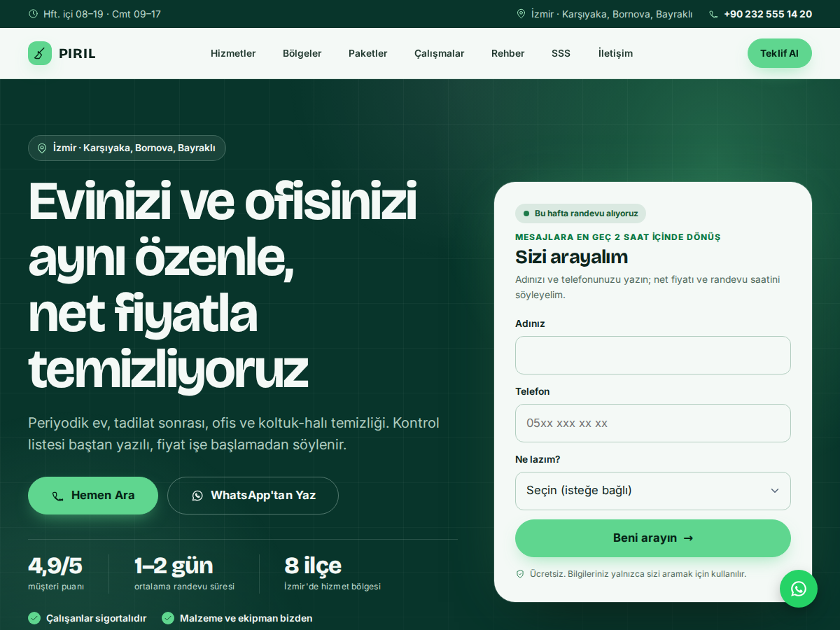Click 'Çalışanlar sigortalıdır' text
This screenshot has width=840, height=630.
(x=97, y=618)
